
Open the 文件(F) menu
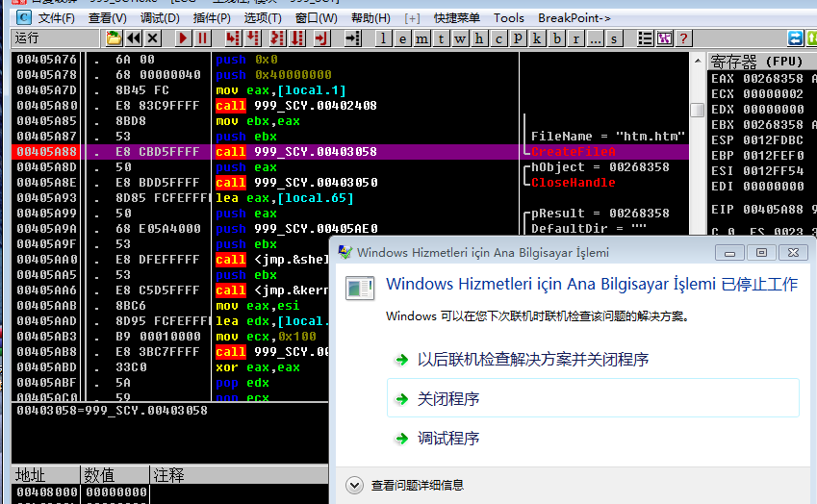(56, 18)
